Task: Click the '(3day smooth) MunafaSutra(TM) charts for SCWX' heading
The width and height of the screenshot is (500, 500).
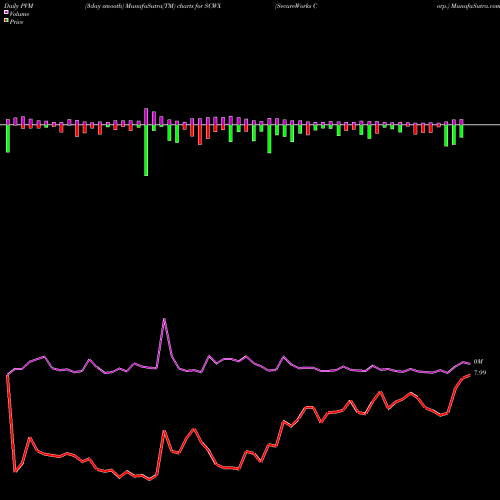Action: pos(153,6)
